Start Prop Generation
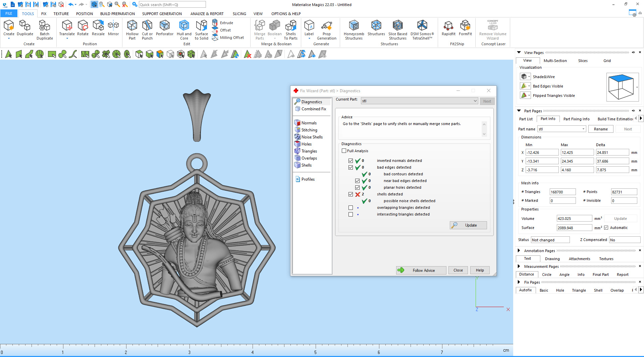The image size is (644, 357). [x=327, y=30]
